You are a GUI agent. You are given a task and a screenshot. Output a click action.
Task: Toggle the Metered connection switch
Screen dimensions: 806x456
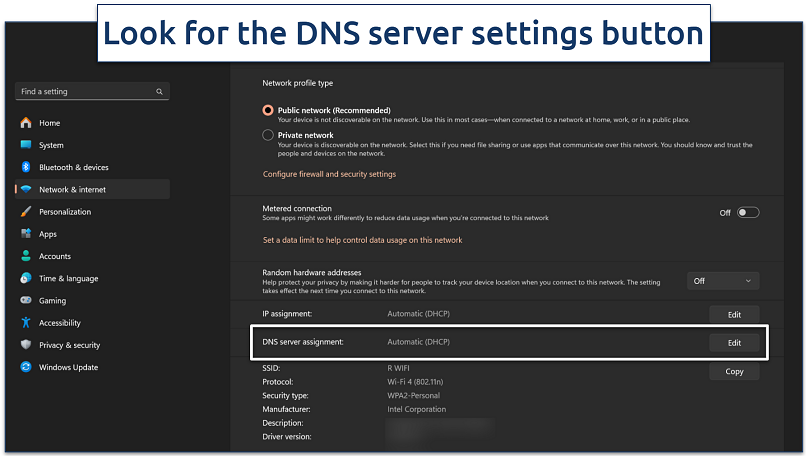747,212
